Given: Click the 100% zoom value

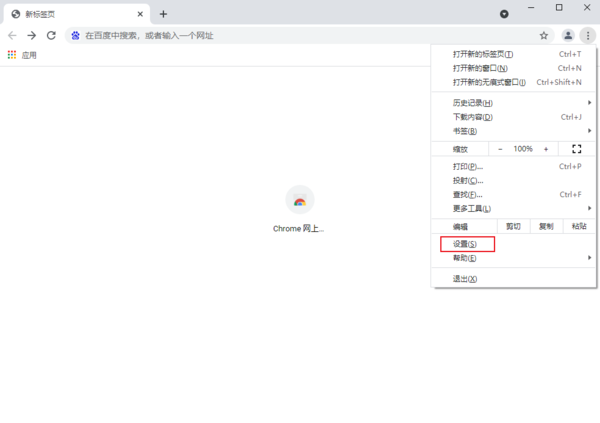Looking at the screenshot, I should point(523,149).
